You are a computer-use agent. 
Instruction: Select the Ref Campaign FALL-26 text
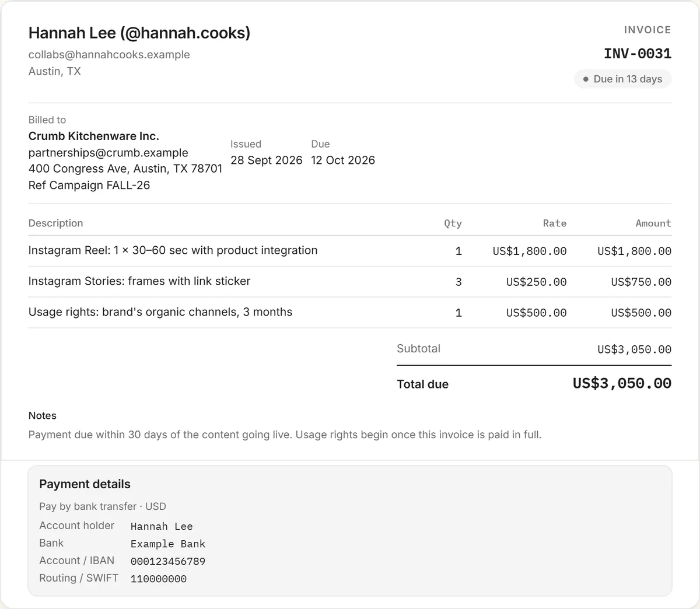click(x=89, y=185)
